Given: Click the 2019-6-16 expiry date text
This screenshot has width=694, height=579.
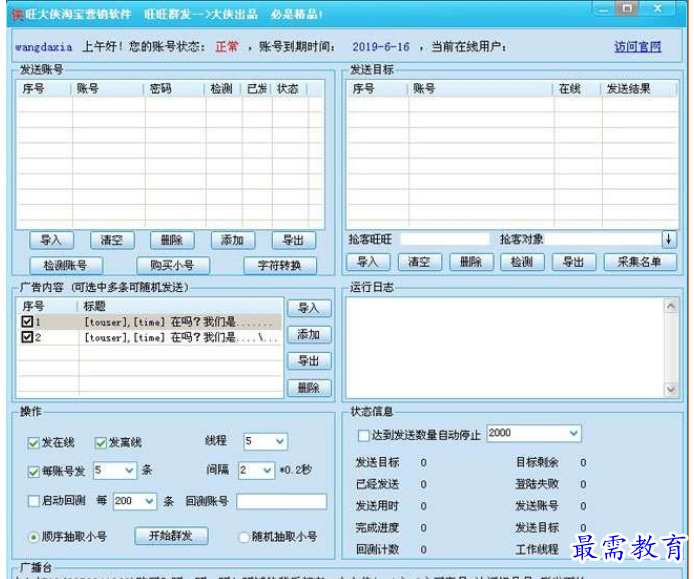Looking at the screenshot, I should click(x=381, y=46).
